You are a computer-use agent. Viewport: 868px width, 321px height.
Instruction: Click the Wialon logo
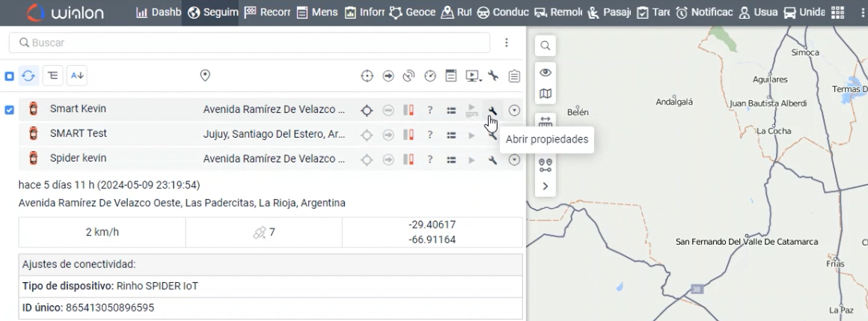click(x=65, y=13)
